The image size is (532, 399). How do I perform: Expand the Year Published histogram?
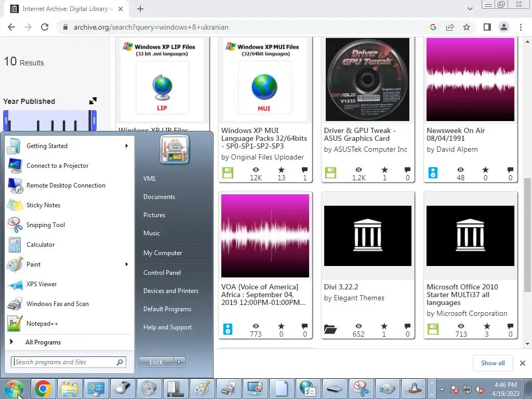coord(93,101)
